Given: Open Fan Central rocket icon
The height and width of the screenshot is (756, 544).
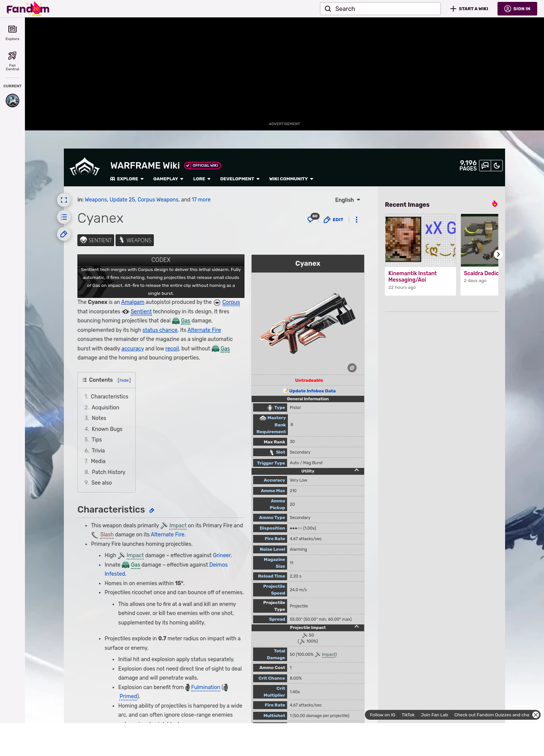Looking at the screenshot, I should (x=12, y=61).
